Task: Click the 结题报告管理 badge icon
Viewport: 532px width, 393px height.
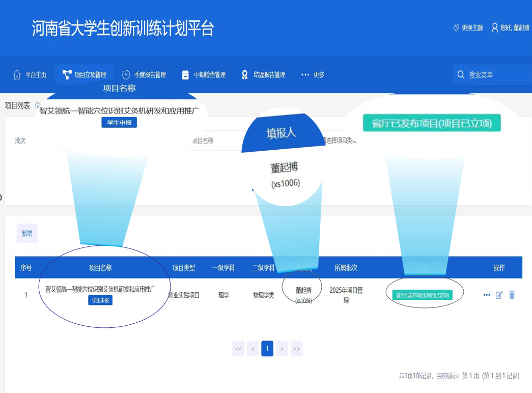Action: coord(245,75)
